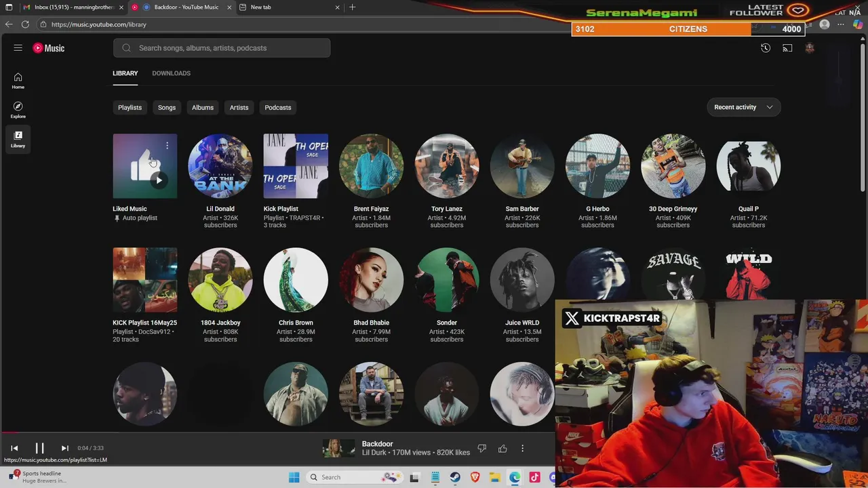Image resolution: width=868 pixels, height=488 pixels.
Task: Open Steam from the taskbar
Action: (455, 477)
